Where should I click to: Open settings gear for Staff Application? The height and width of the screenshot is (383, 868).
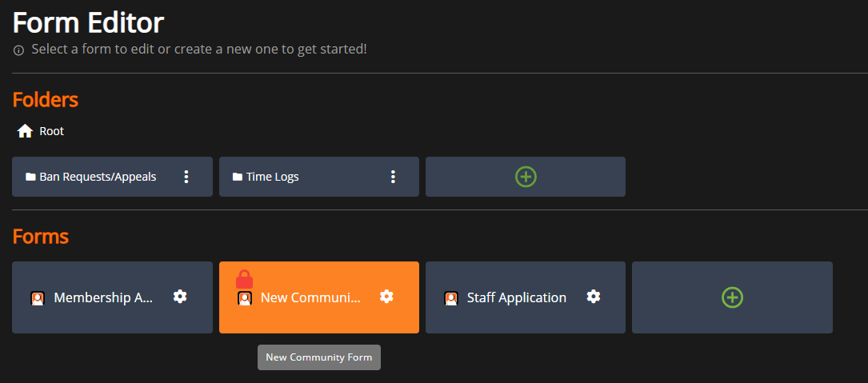pos(593,297)
